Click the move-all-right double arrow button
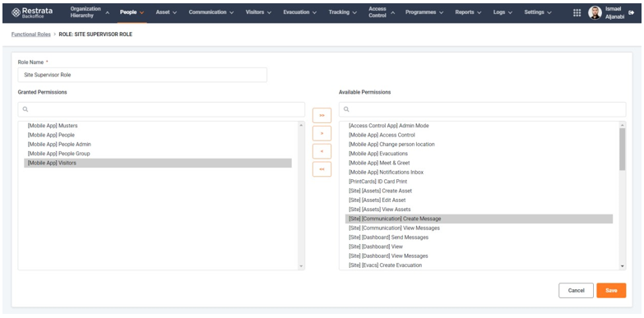This screenshot has width=644, height=318. (x=322, y=115)
